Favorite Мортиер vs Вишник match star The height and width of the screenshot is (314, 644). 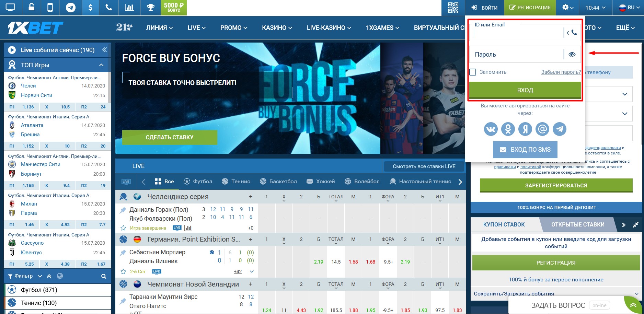(x=123, y=271)
